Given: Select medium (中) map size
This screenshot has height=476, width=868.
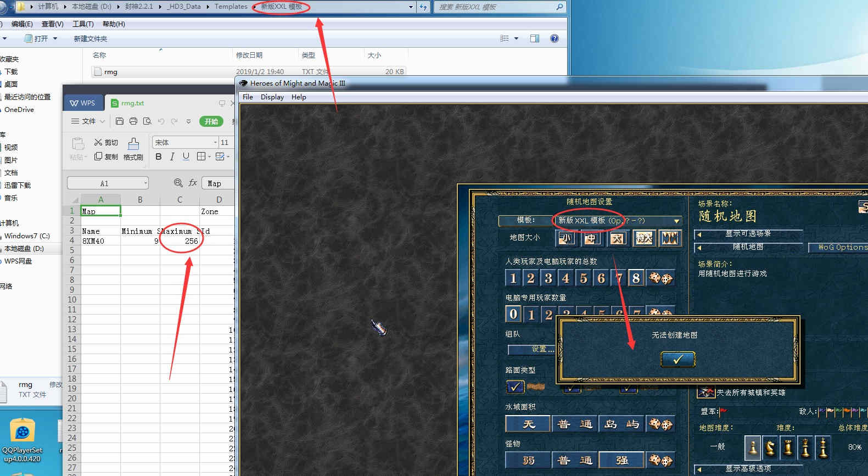Looking at the screenshot, I should (x=591, y=238).
